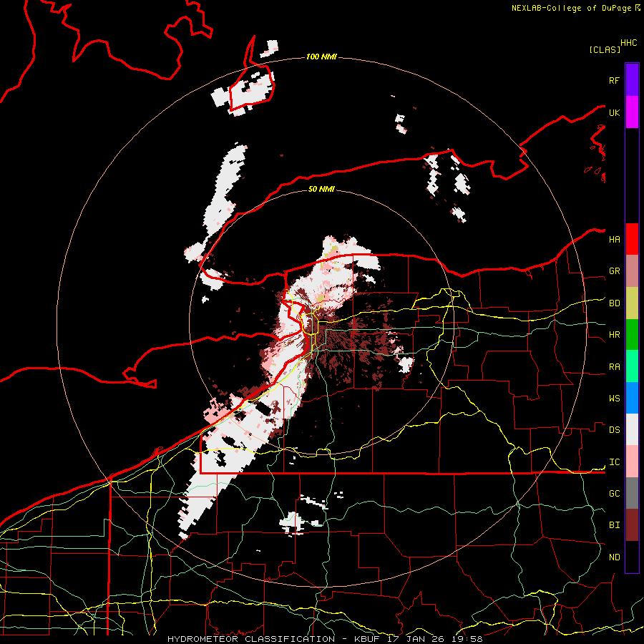
Task: Click the [CLAS] legend header
Action: 605,49
